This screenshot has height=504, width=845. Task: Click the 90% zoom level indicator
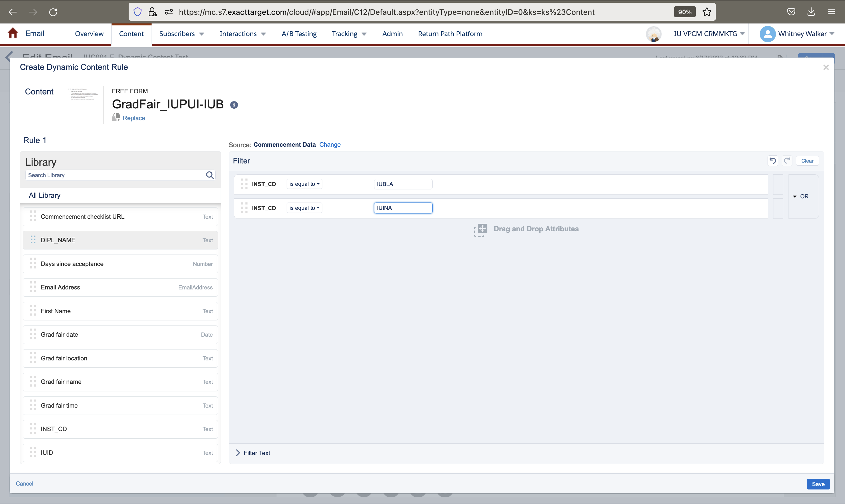point(684,12)
